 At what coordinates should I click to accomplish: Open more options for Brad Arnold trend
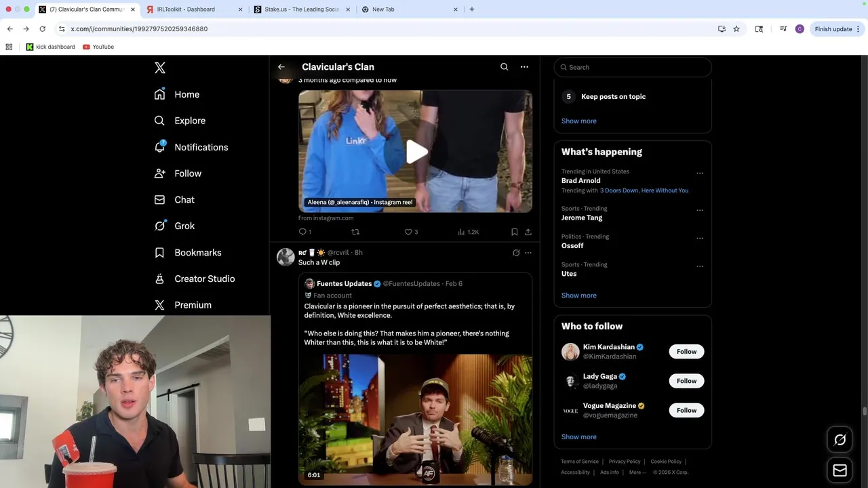(x=700, y=174)
